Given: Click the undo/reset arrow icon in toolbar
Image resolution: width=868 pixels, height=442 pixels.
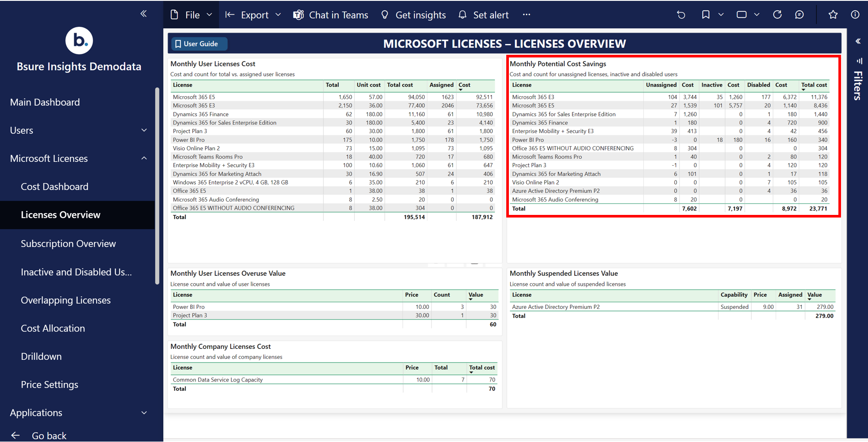Looking at the screenshot, I should pyautogui.click(x=681, y=15).
